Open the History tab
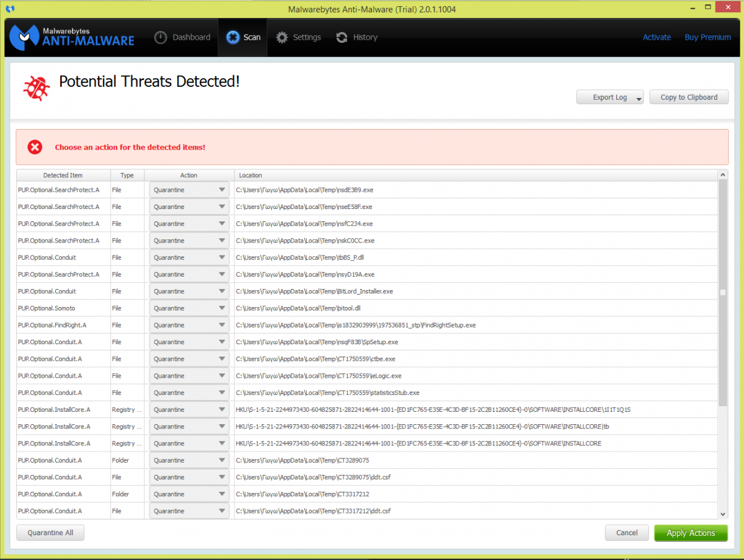Viewport: 744px width, 560px height. click(356, 37)
